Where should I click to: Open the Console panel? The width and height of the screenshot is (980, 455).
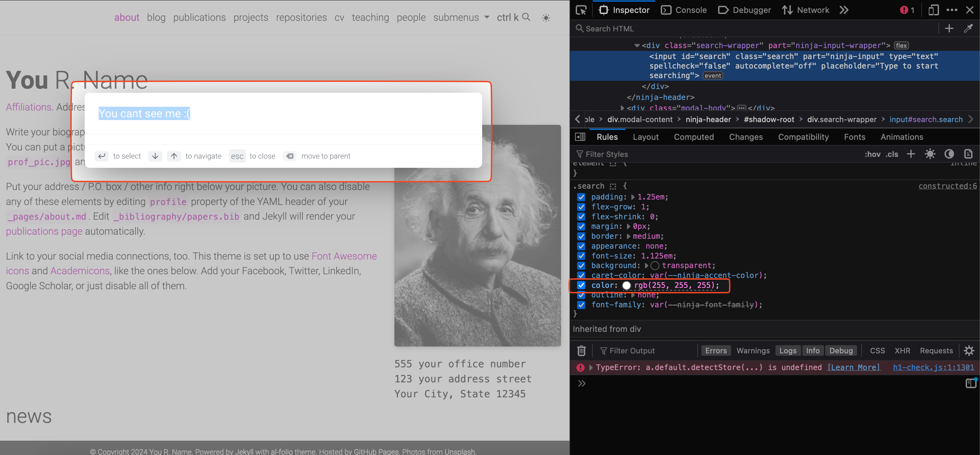[x=687, y=9]
